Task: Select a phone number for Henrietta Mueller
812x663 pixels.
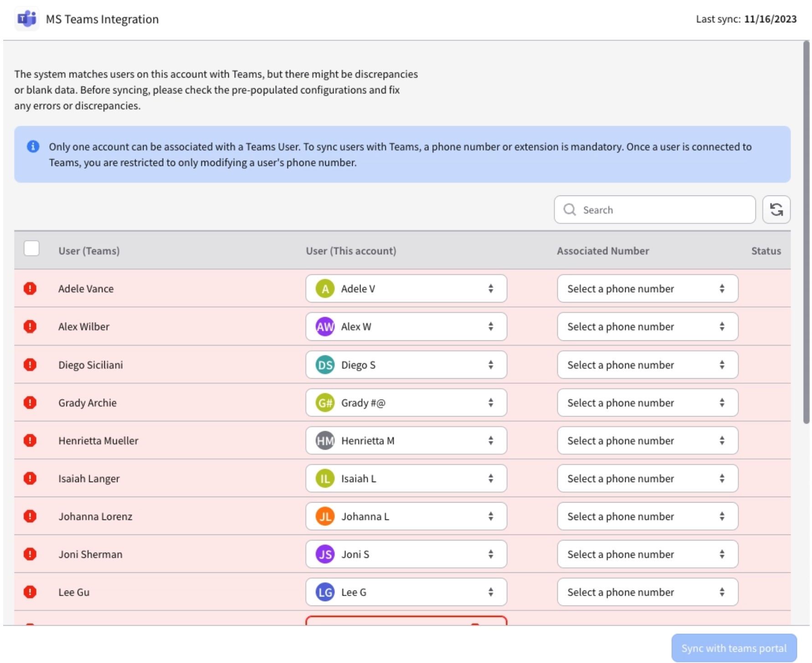Action: (x=648, y=440)
